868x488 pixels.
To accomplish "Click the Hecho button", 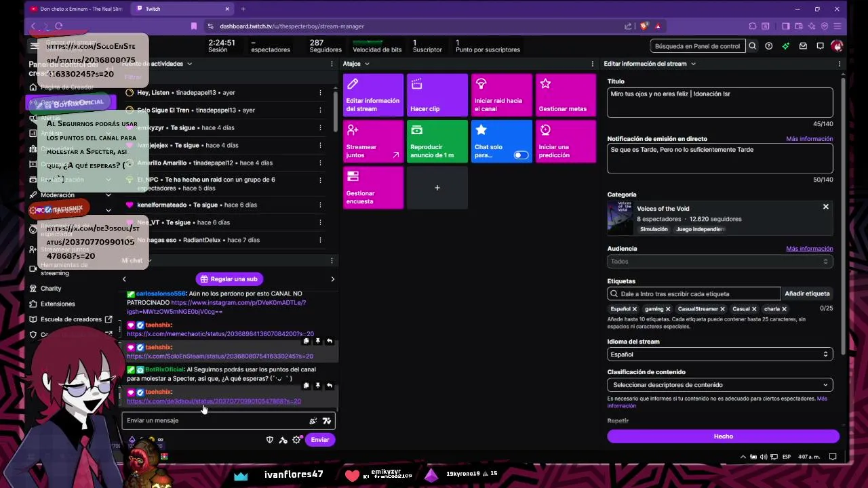I will click(x=723, y=436).
